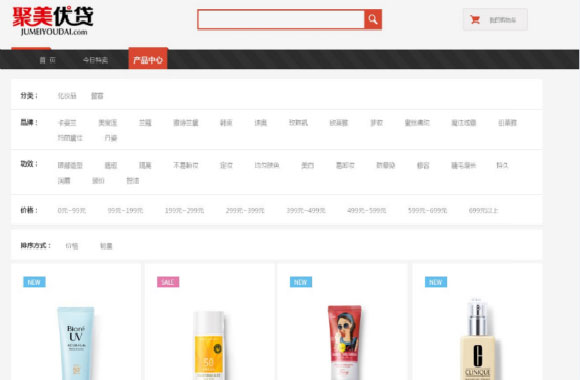Open the red tube product with woman illustration

tap(345, 342)
